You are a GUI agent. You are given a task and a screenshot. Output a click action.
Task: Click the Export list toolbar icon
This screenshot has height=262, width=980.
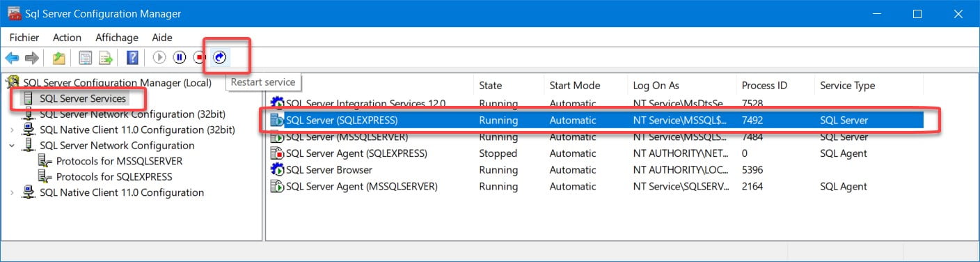[105, 58]
